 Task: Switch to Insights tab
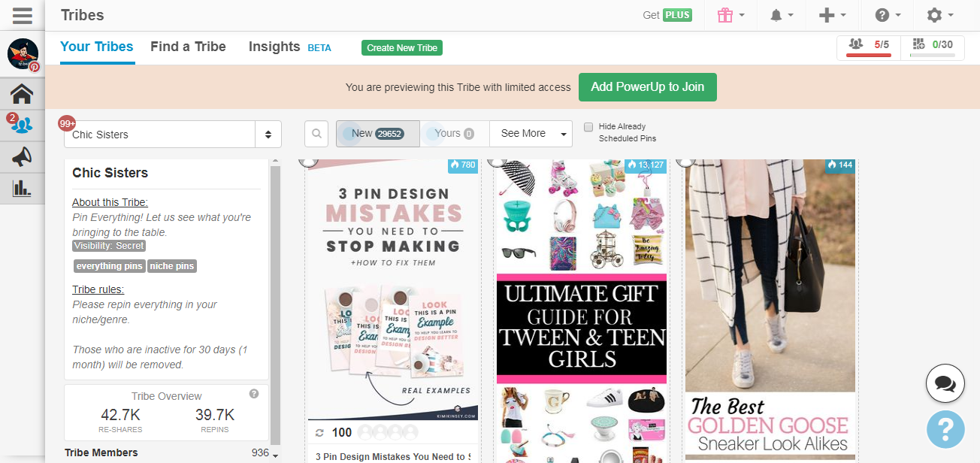pos(274,47)
